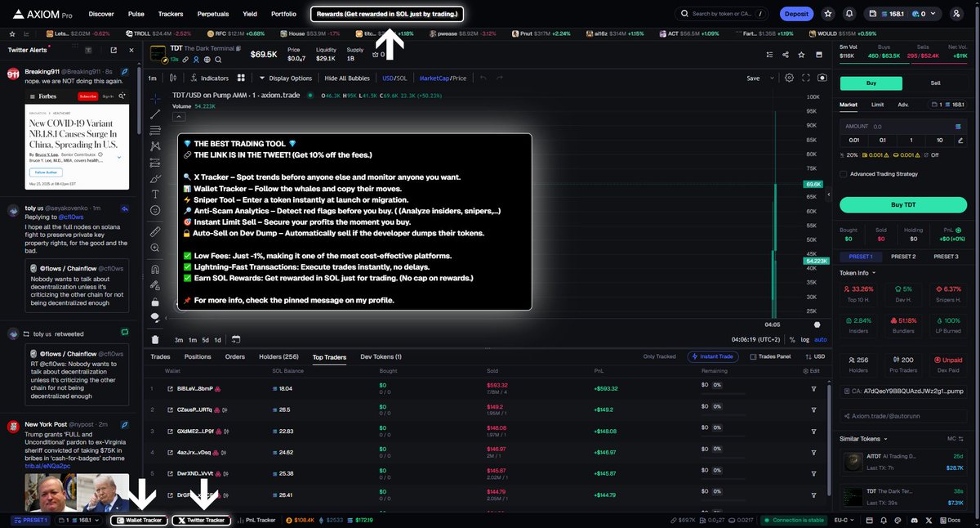Viewport: 980px width, 528px height.
Task: Open date range calendar icon
Action: [x=235, y=339]
